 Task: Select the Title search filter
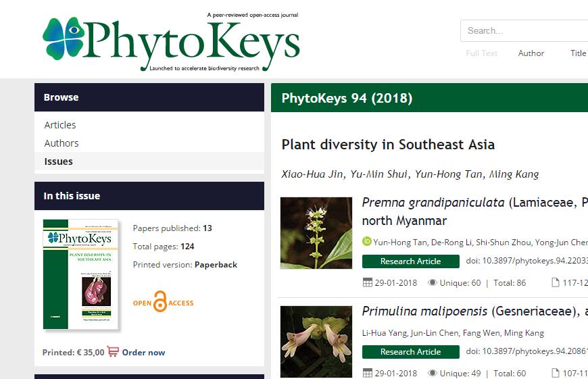point(578,53)
